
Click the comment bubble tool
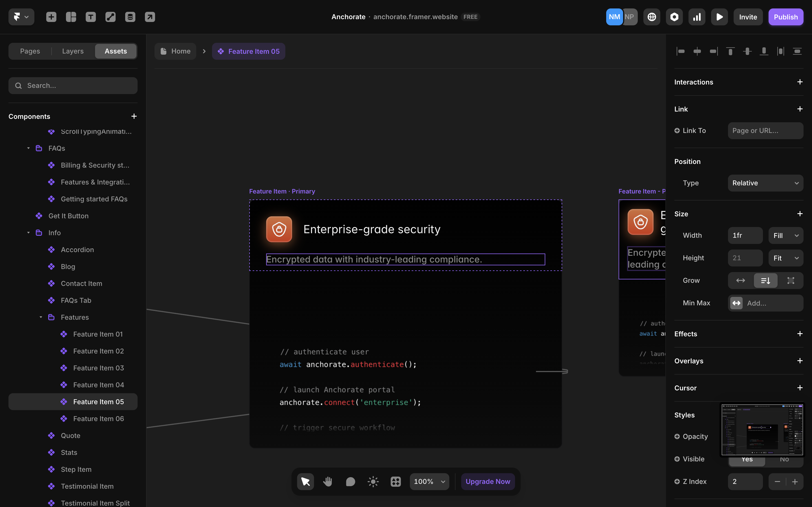coord(350,482)
